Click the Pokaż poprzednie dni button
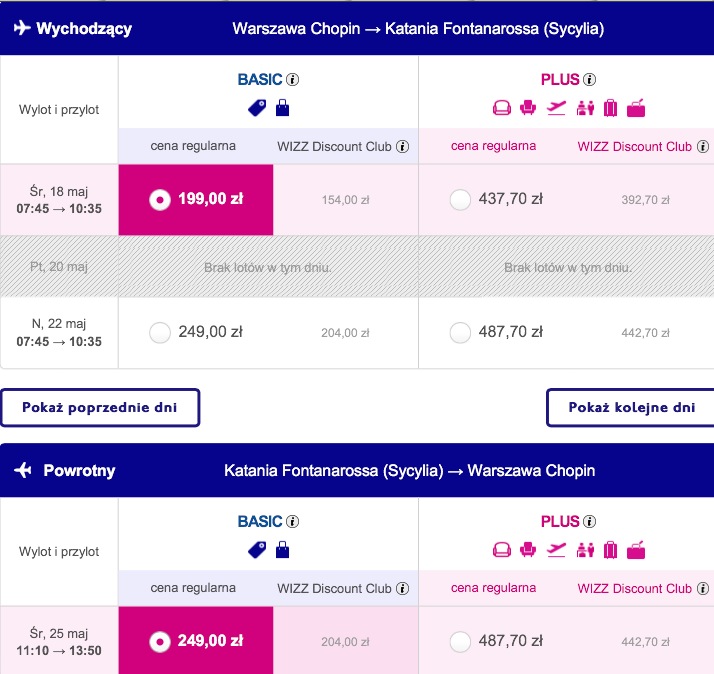The image size is (714, 674). (100, 408)
